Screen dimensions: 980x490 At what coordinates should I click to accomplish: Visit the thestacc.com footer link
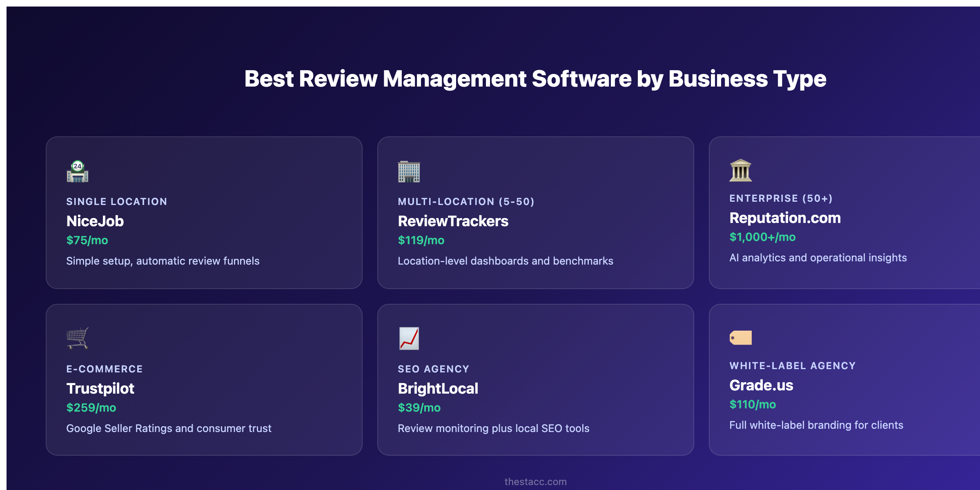click(x=535, y=482)
